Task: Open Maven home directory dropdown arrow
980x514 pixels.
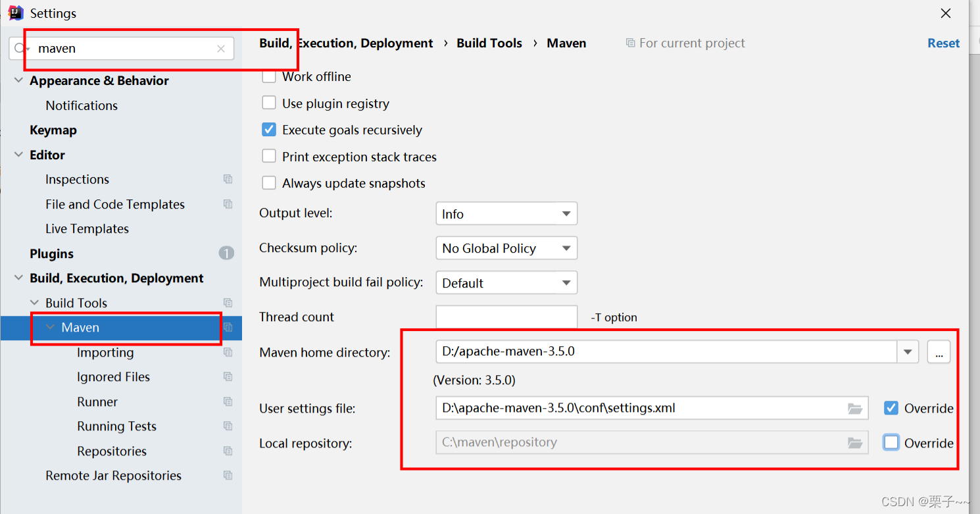Action: (x=908, y=351)
